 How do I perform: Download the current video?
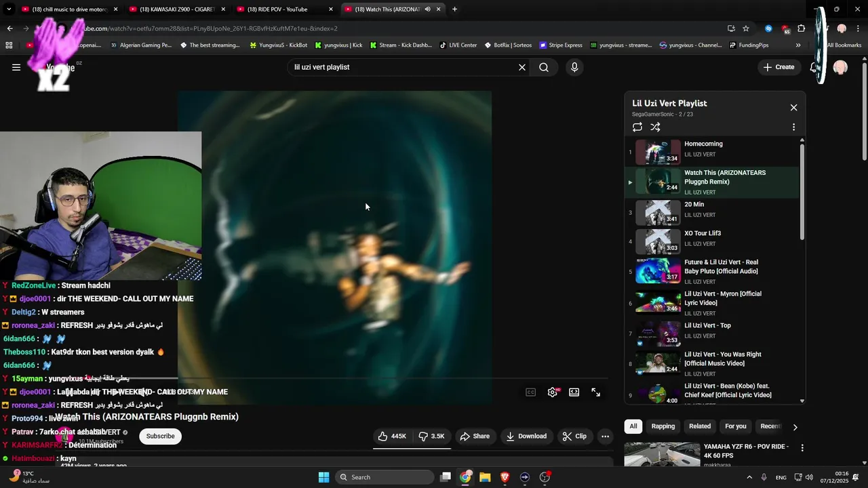click(526, 436)
